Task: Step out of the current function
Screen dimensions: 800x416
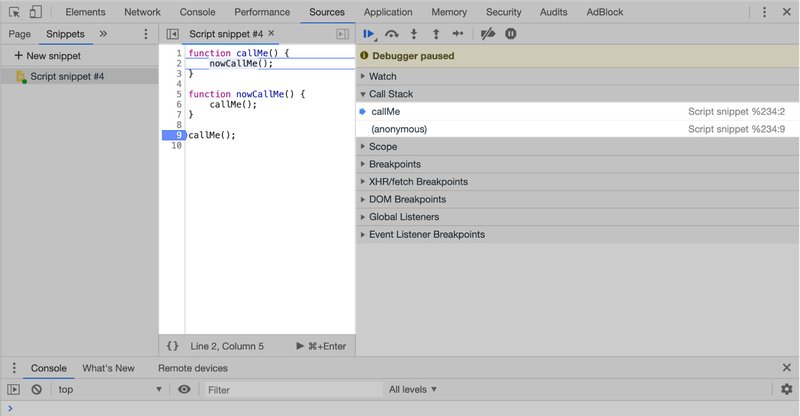Action: [436, 34]
